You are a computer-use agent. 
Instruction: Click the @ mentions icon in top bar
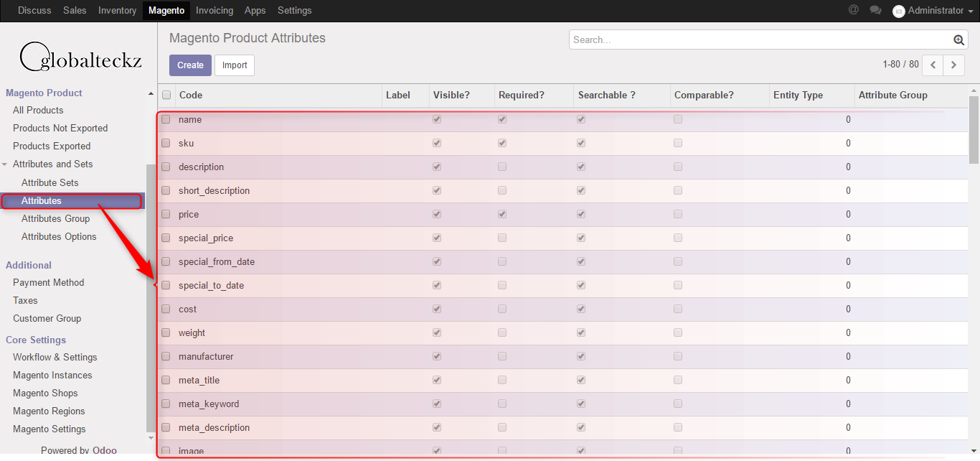click(853, 10)
